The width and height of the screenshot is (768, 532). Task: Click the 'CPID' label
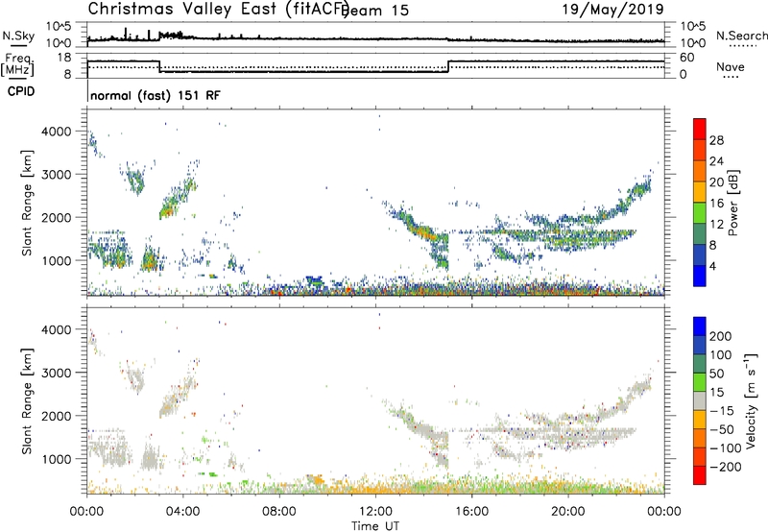tap(21, 91)
